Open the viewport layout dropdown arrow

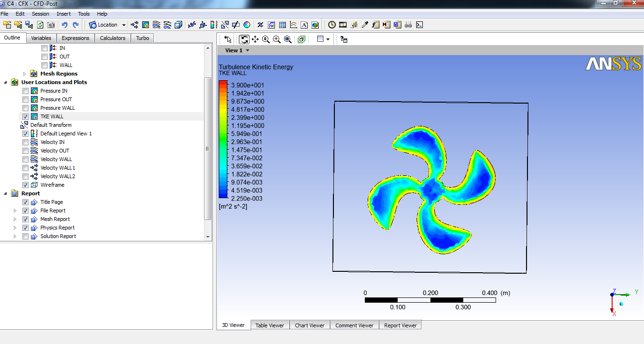click(x=328, y=39)
